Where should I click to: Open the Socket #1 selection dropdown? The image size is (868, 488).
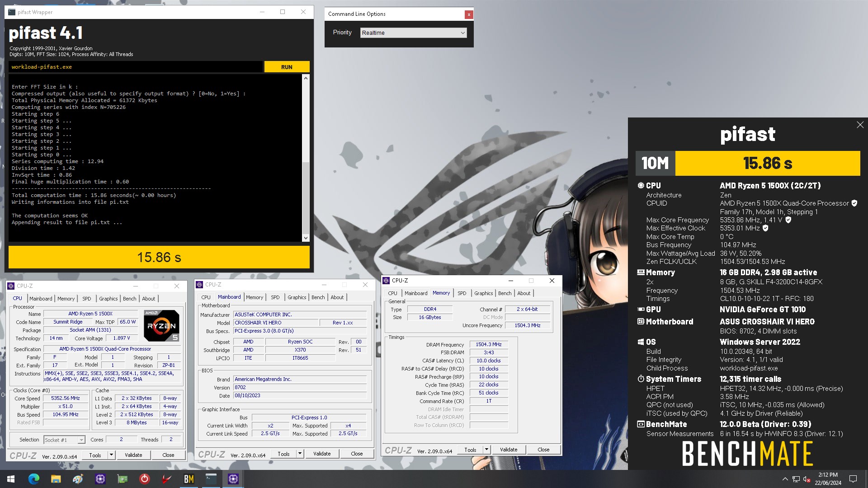[64, 440]
